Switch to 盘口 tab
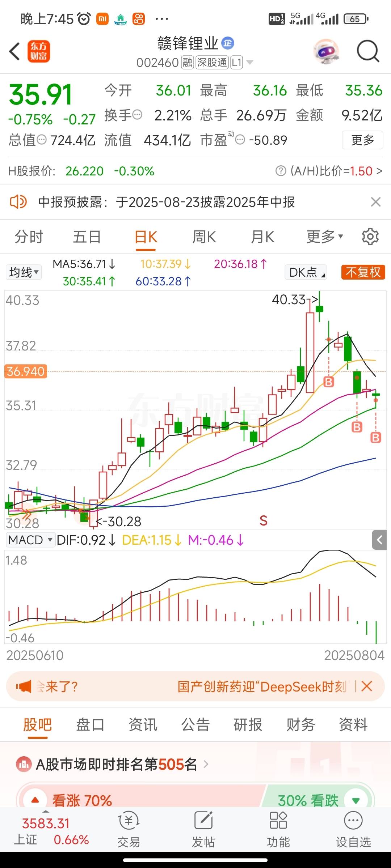 click(90, 725)
